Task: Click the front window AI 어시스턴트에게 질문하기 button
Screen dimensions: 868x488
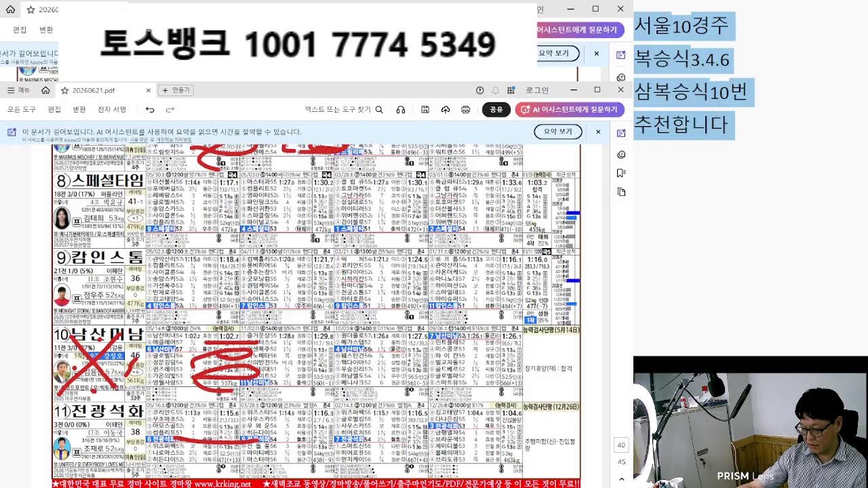Action: point(570,109)
